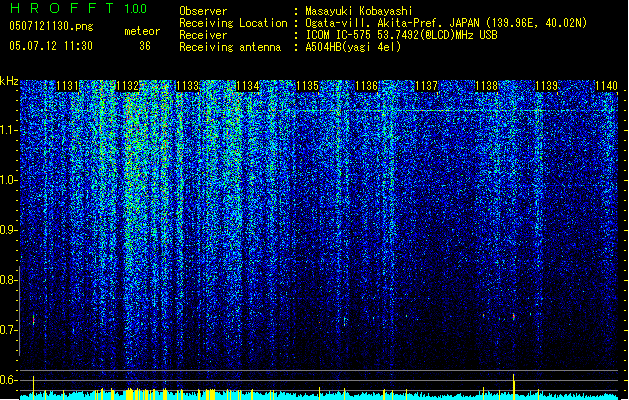Select observer name Masayuki Kobayashi
629x400 pixels.
359,11
